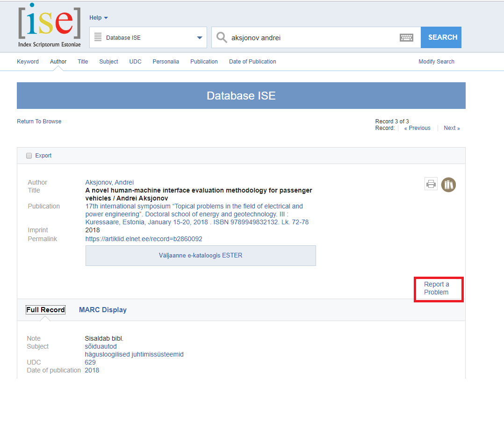The height and width of the screenshot is (422, 504).
Task: Open subject link sõiduautod
Action: click(x=101, y=346)
